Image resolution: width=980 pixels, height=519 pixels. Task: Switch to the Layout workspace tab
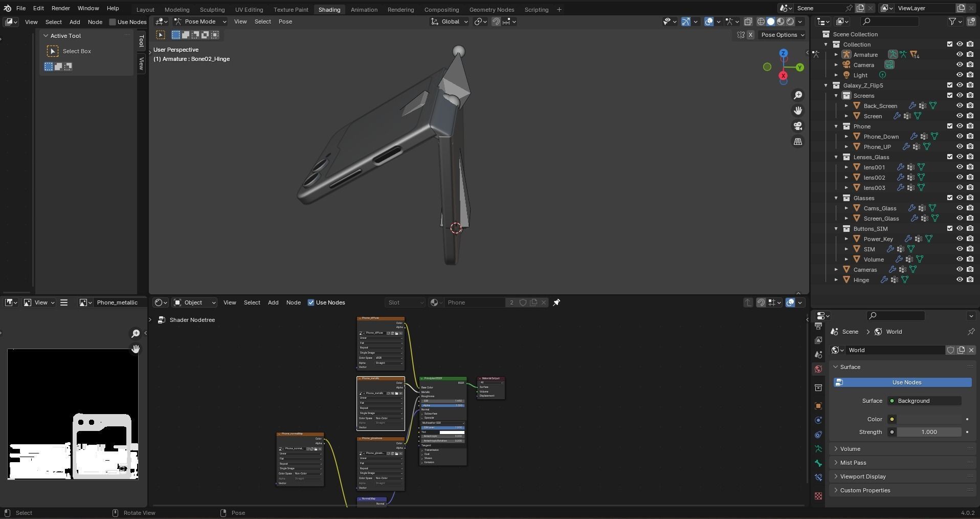click(145, 9)
